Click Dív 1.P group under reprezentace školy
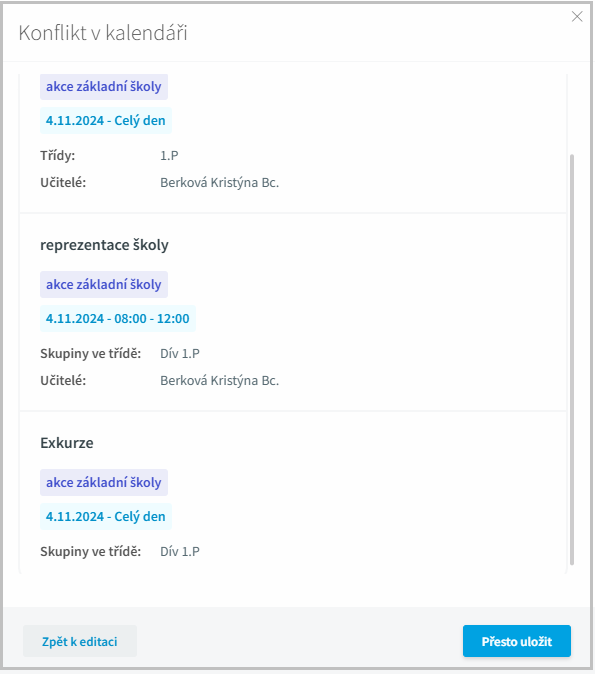The height and width of the screenshot is (674, 595). coord(180,353)
